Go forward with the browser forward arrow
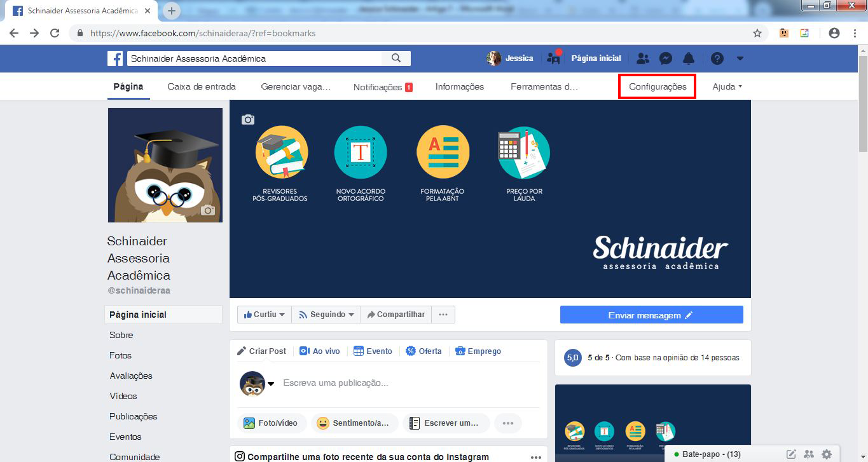 (34, 33)
